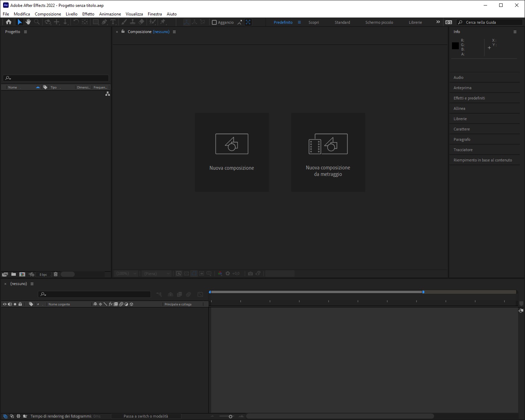This screenshot has height=420, width=525.
Task: Select the Eraser tool
Action: tap(141, 22)
